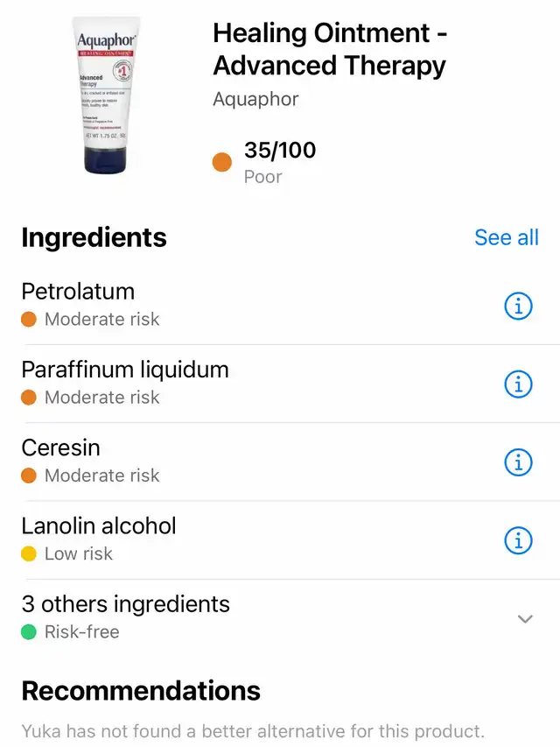Tap the Aquaphor brand name under title
Screen dimensions: 560x747
tap(255, 99)
